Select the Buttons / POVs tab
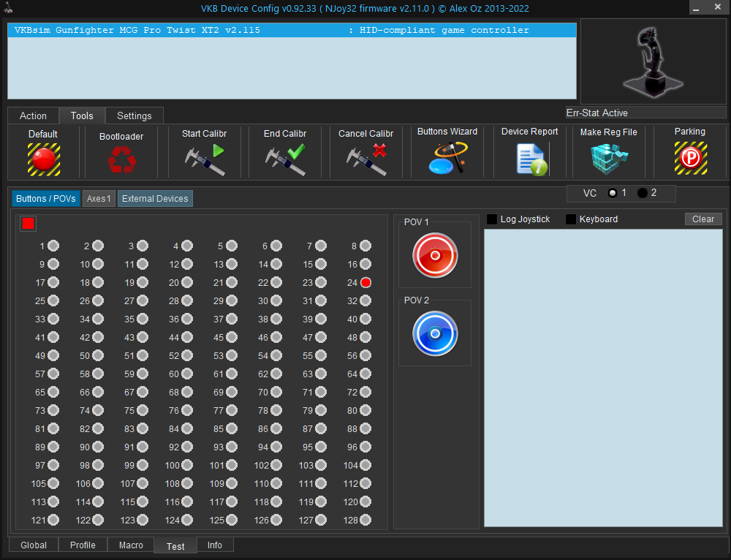The image size is (731, 560). coord(45,199)
